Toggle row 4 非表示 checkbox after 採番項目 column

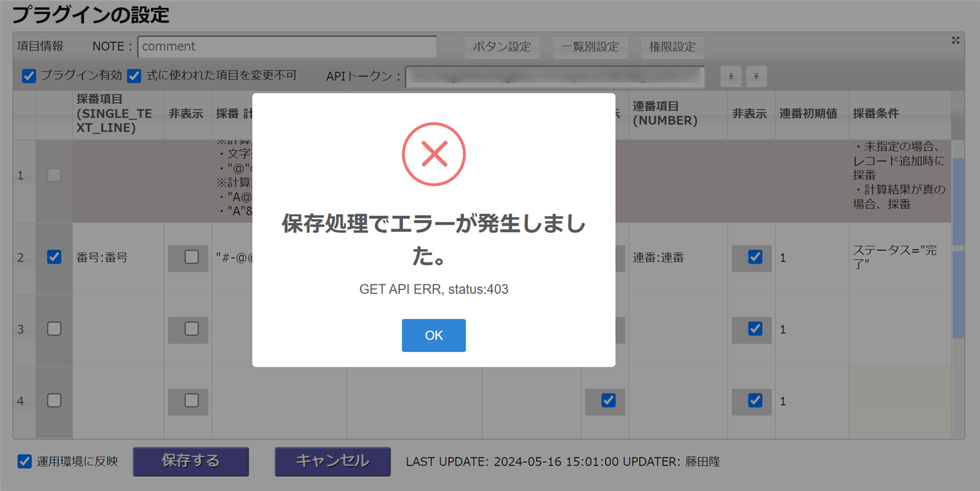[x=192, y=401]
